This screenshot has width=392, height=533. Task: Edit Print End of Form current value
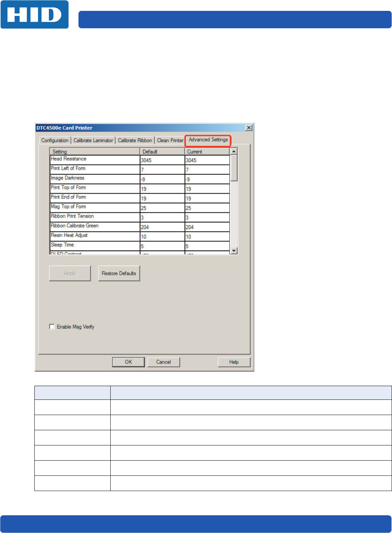(x=207, y=198)
